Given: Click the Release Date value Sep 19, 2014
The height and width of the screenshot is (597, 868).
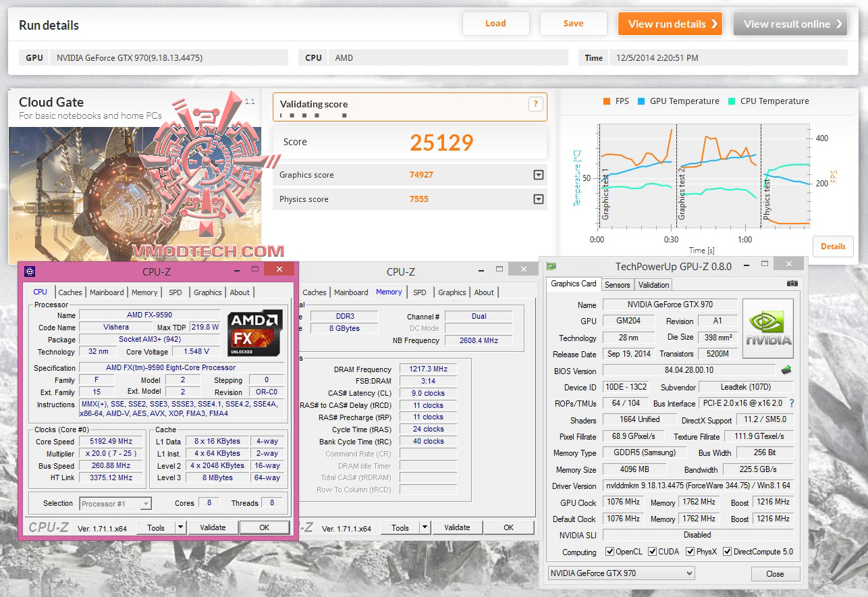Looking at the screenshot, I should (x=629, y=354).
